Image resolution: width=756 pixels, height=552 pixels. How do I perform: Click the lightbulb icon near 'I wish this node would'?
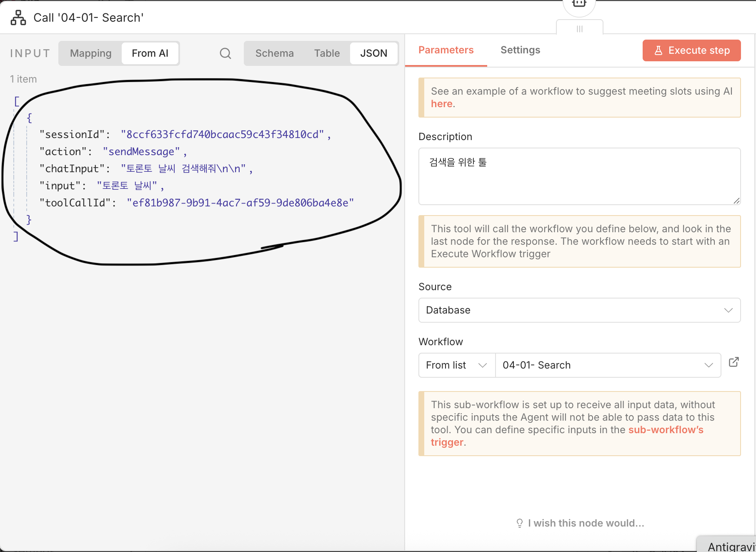coord(519,522)
